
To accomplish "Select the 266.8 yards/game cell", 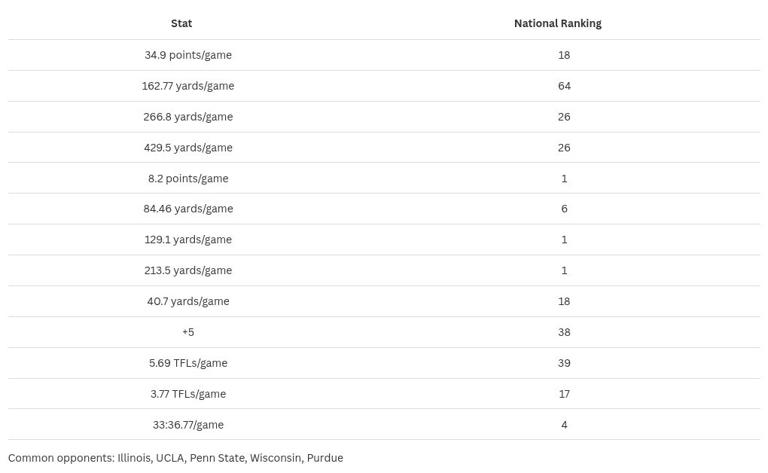I will pyautogui.click(x=188, y=117).
